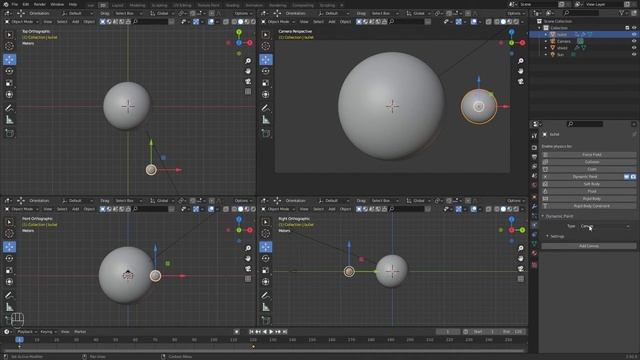
Task: Select the Rotate tool in Front Orthographic viewport
Action: click(9, 258)
